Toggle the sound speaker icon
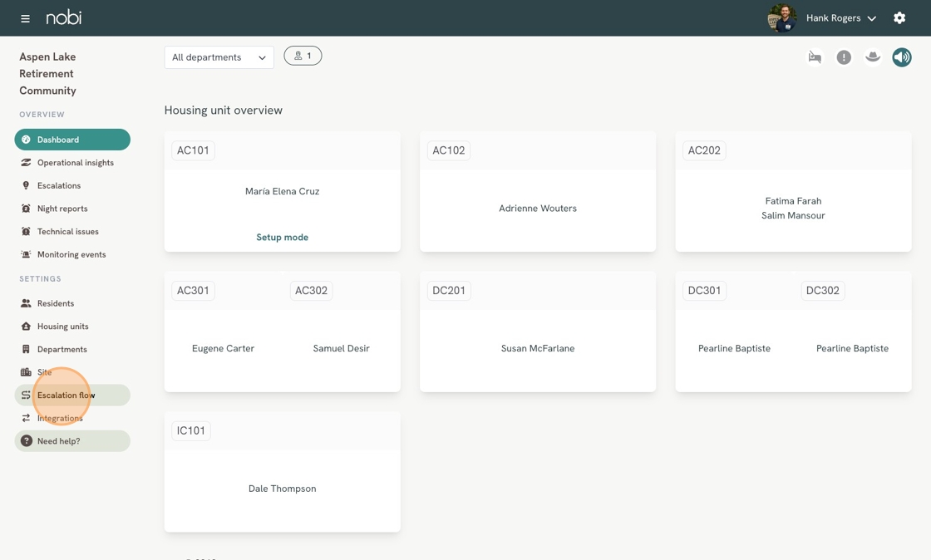The image size is (931, 560). (x=901, y=57)
